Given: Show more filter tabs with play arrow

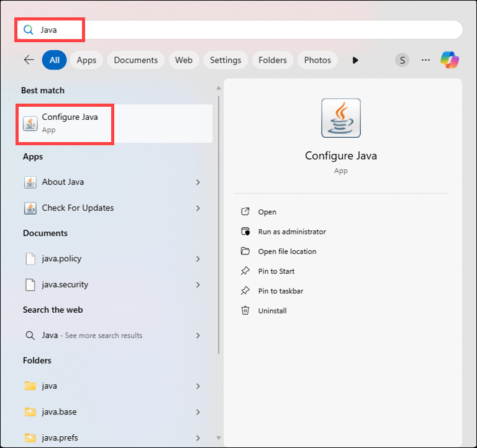Looking at the screenshot, I should [x=355, y=60].
